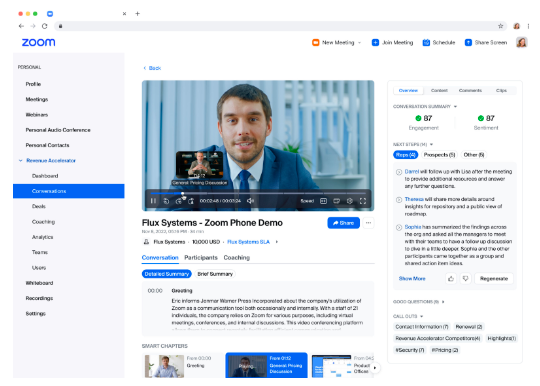540x386 pixels.
Task: Show the next smart chapters using the arrow
Action: coord(375,368)
